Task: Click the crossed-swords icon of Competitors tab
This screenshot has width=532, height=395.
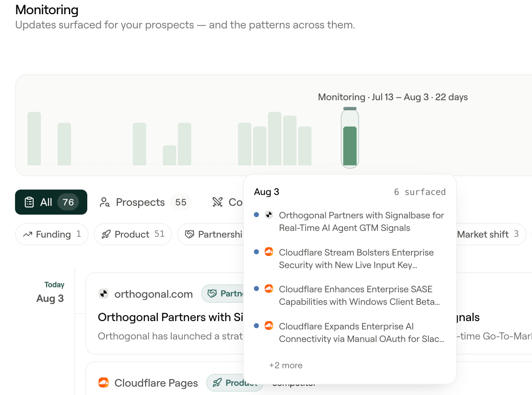Action: click(218, 203)
